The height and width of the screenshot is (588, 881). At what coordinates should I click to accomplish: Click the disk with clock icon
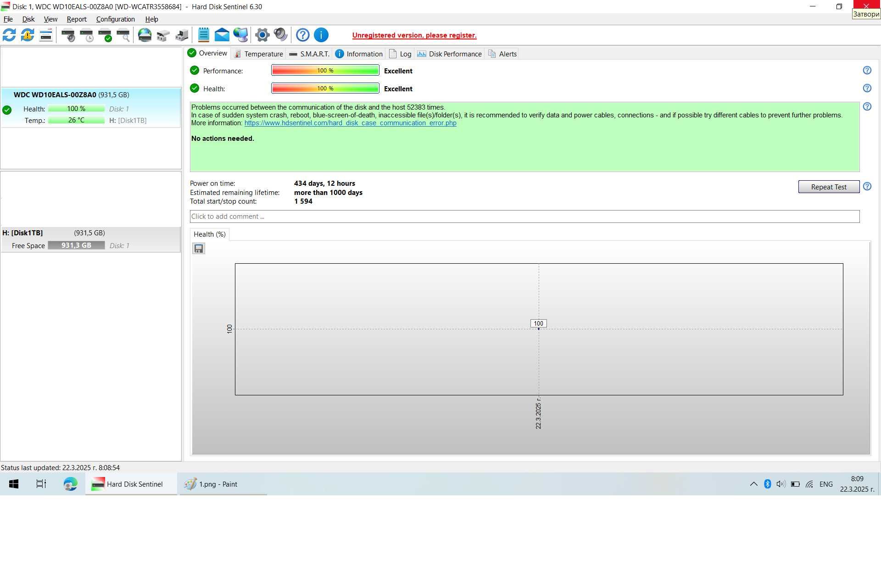(87, 35)
